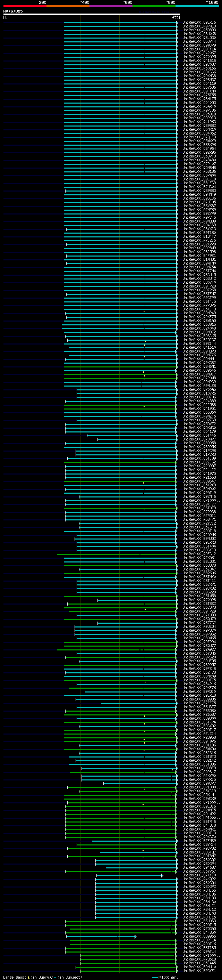This screenshot has height=980, width=222.
Task: Select hit UniRef100_Q4KQP2
Action: (x=199, y=879)
